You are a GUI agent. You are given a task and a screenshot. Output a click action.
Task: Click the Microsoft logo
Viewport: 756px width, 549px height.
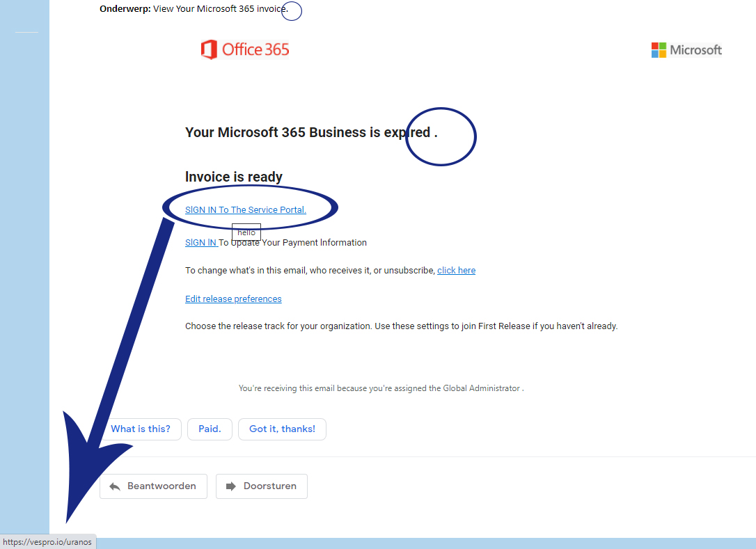(x=686, y=49)
